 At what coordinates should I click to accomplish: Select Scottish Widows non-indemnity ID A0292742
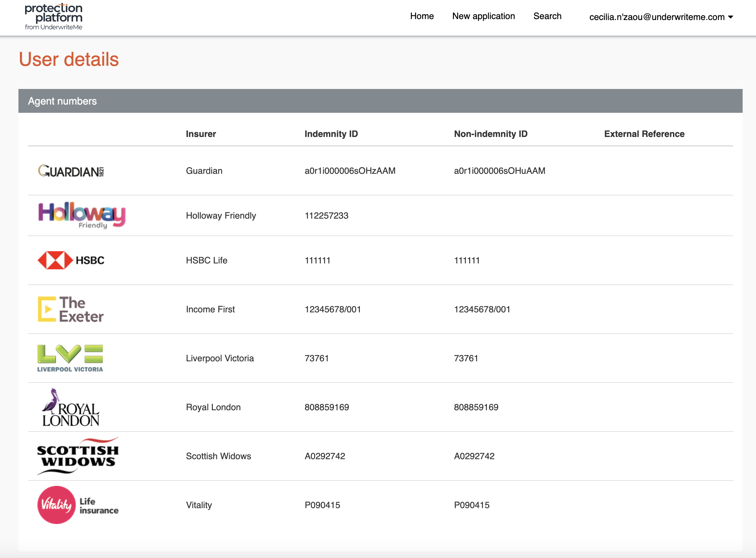474,456
